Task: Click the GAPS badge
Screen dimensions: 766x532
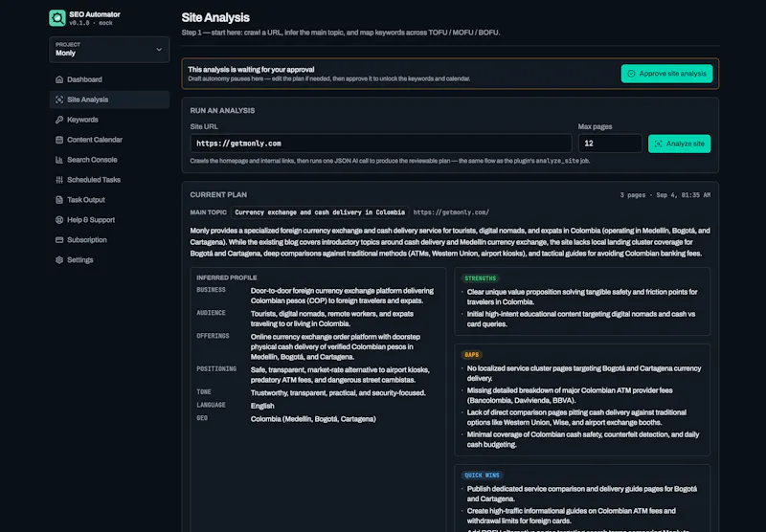Action: (472, 355)
